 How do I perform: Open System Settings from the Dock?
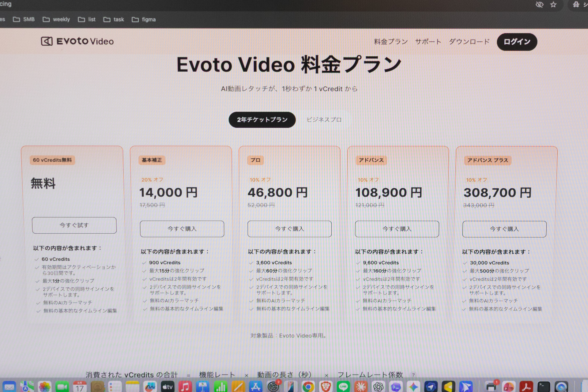273,387
